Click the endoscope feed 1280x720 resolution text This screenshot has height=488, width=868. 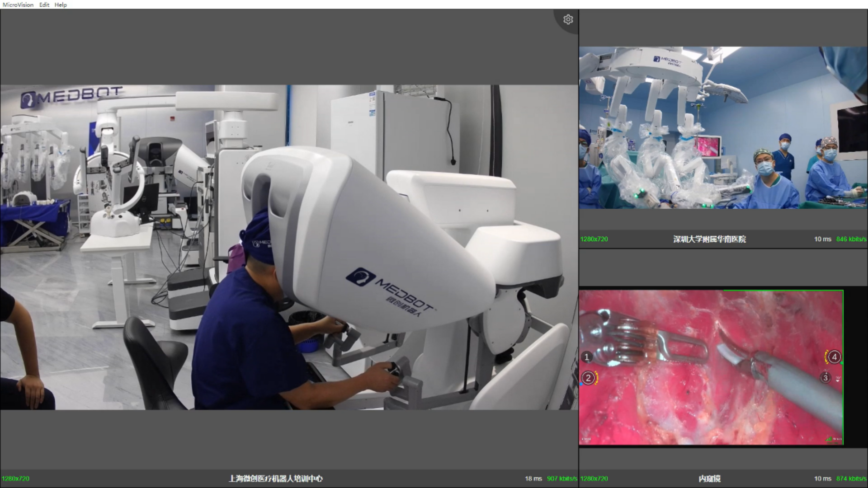pos(594,479)
